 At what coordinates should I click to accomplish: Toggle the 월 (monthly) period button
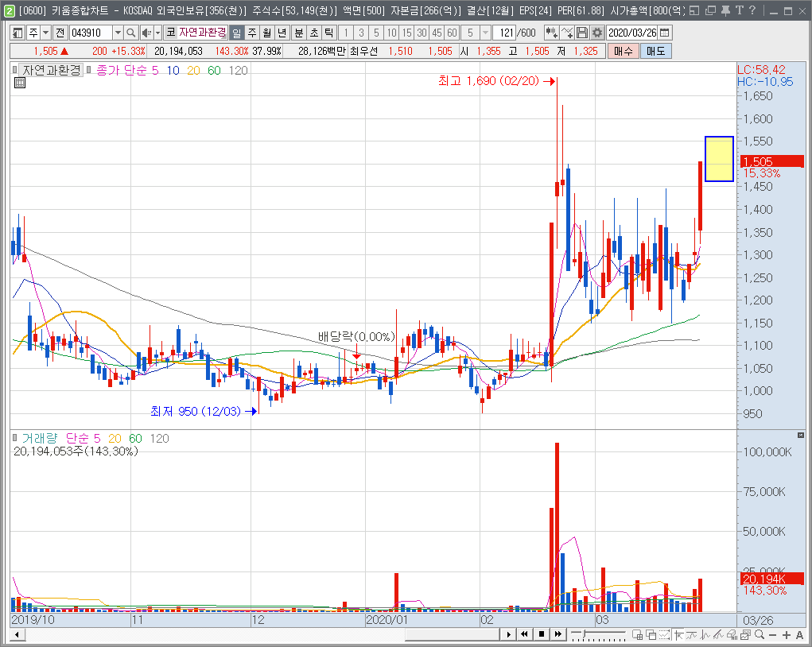tap(267, 33)
